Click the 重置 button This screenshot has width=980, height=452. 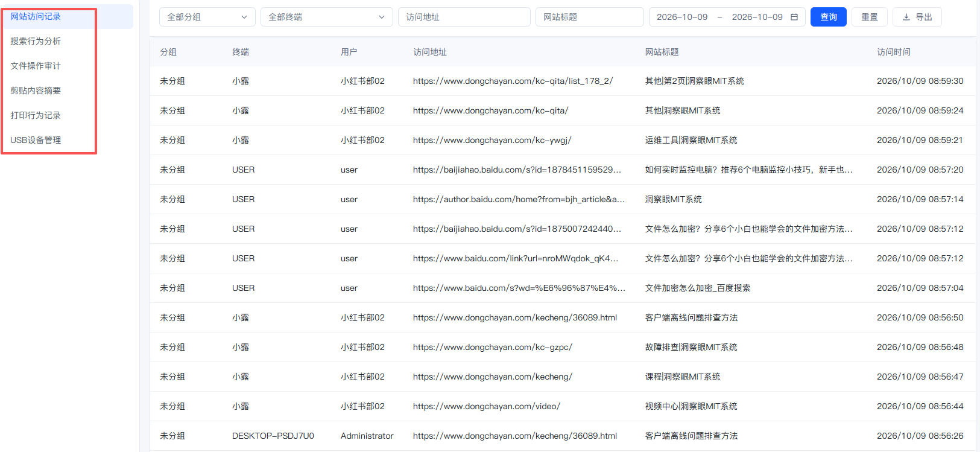(870, 17)
